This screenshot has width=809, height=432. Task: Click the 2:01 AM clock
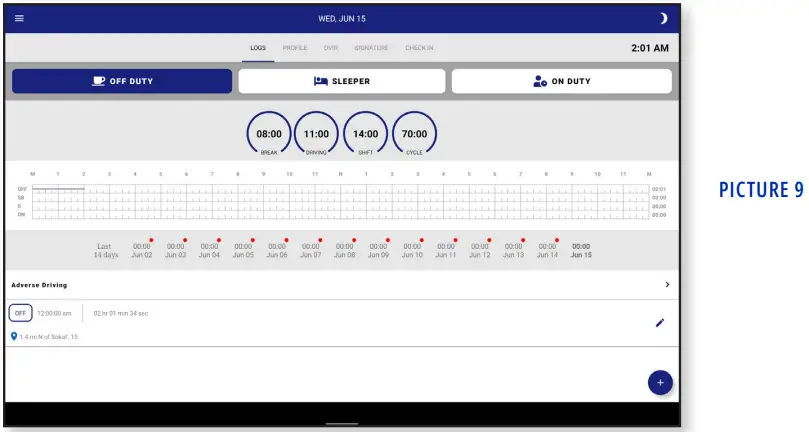point(650,48)
